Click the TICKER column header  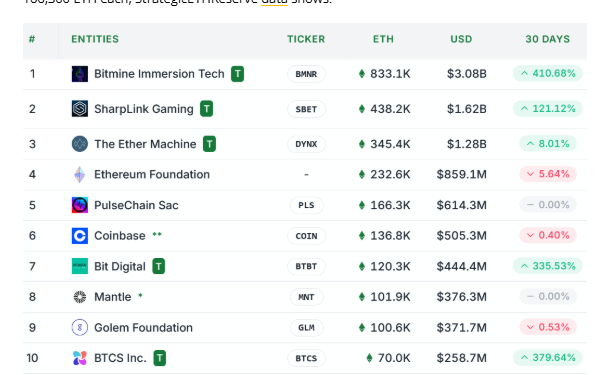[306, 39]
